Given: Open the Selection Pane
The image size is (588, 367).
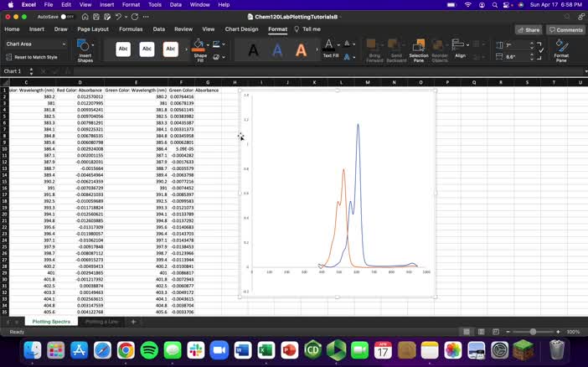Looking at the screenshot, I should coord(419,50).
